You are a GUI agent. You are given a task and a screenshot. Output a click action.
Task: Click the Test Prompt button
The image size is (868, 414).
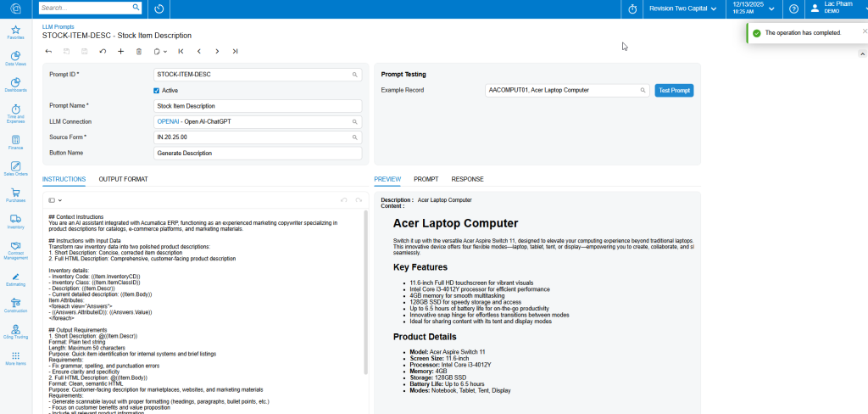click(674, 90)
